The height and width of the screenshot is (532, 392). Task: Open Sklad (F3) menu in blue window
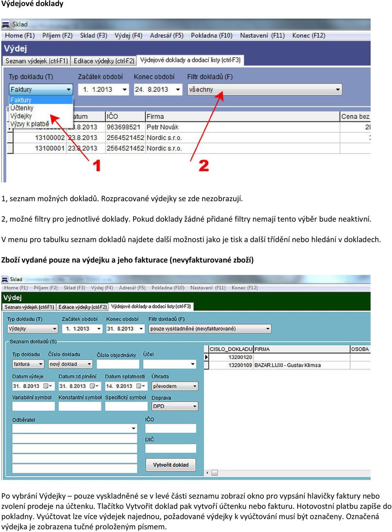(x=94, y=36)
